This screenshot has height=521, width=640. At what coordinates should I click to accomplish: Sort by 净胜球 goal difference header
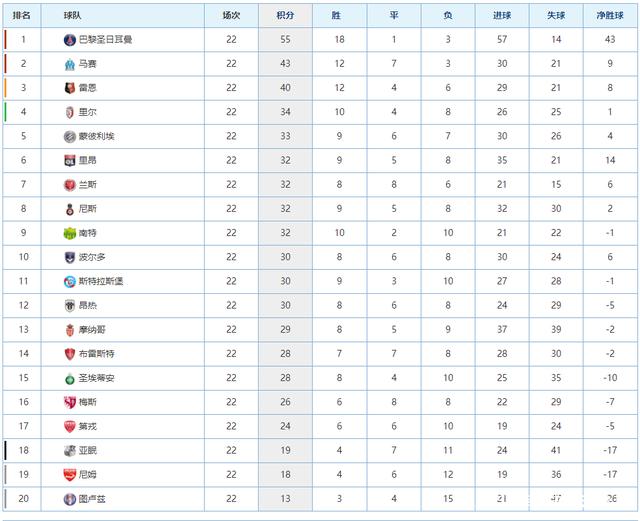[610, 16]
